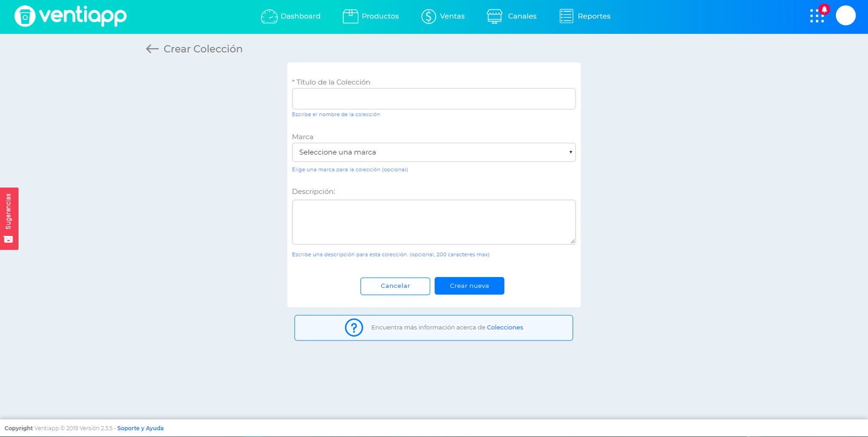The image size is (868, 437).
Task: Click the hint text Escribe el nombre de la colección
Action: 336,114
